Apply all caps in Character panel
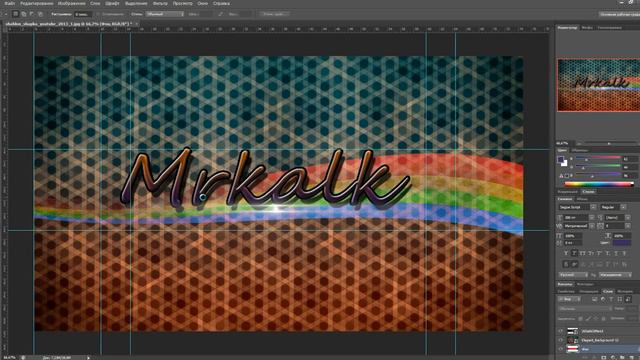The width and height of the screenshot is (640, 360). click(x=582, y=253)
